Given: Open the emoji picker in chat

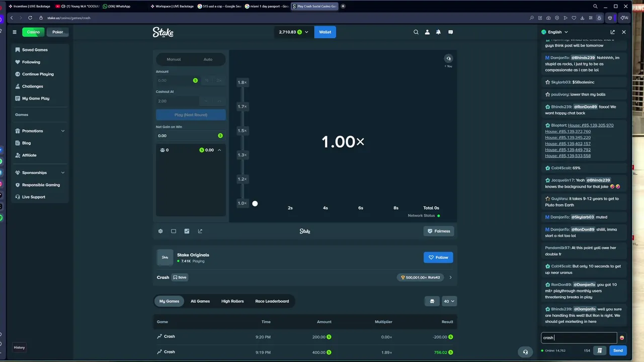Looking at the screenshot, I should 622,338.
